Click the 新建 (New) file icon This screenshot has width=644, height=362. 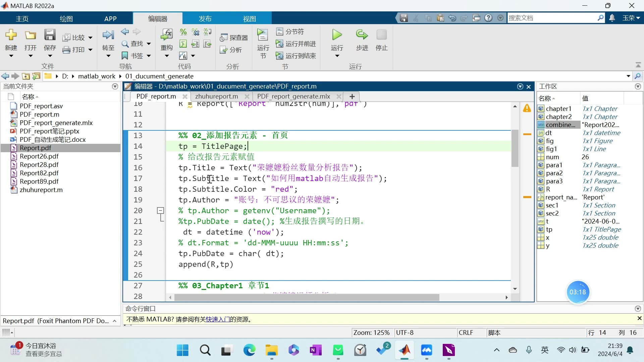(x=11, y=35)
